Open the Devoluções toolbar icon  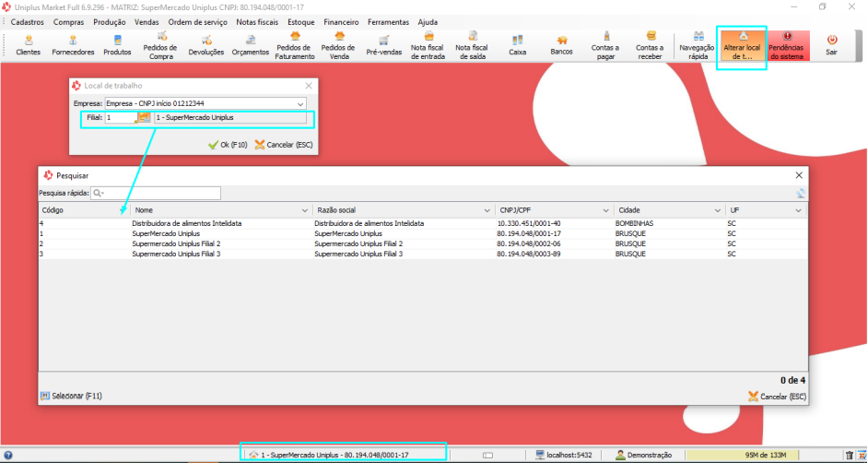point(205,45)
